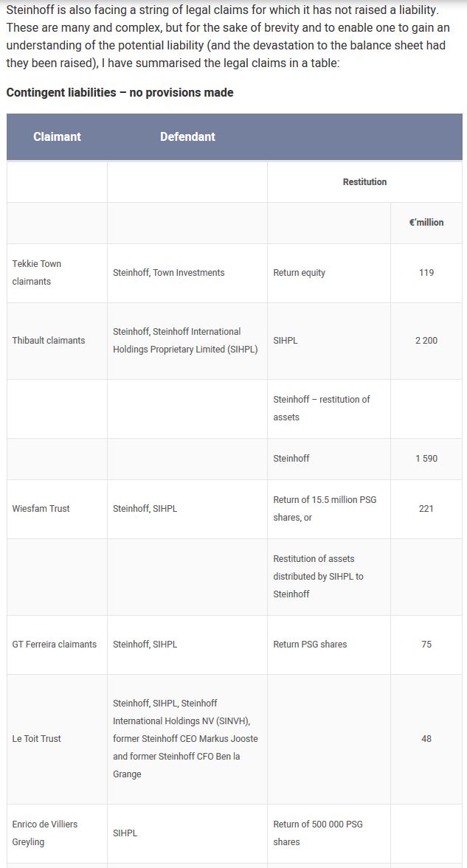Viewport: 467px width, 868px height.
Task: Click the 1 590 amount value
Action: pos(426,459)
